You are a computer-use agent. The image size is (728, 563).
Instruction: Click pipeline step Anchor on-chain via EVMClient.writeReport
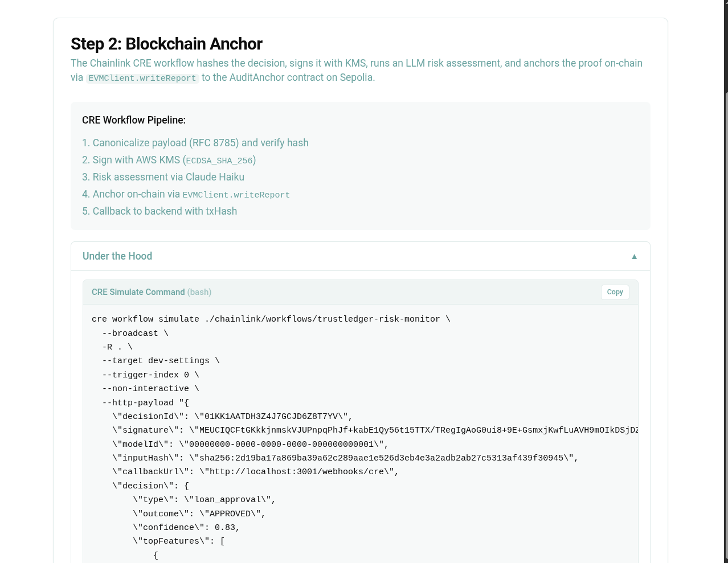pos(186,194)
